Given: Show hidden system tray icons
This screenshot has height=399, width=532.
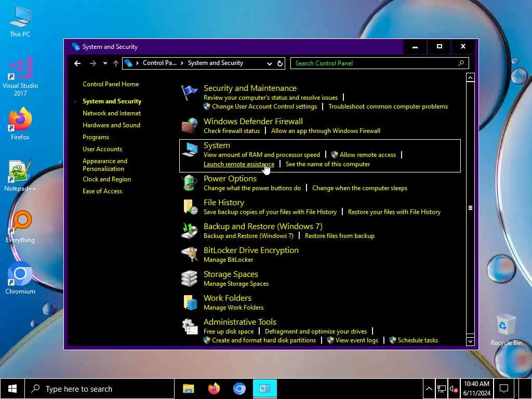Looking at the screenshot, I should click(x=429, y=389).
